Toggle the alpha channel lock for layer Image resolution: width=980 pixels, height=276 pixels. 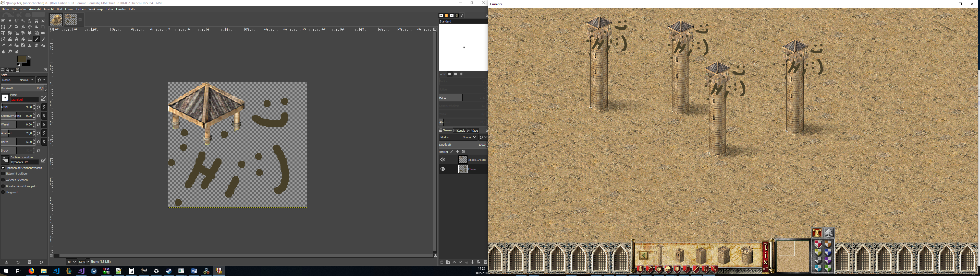464,152
